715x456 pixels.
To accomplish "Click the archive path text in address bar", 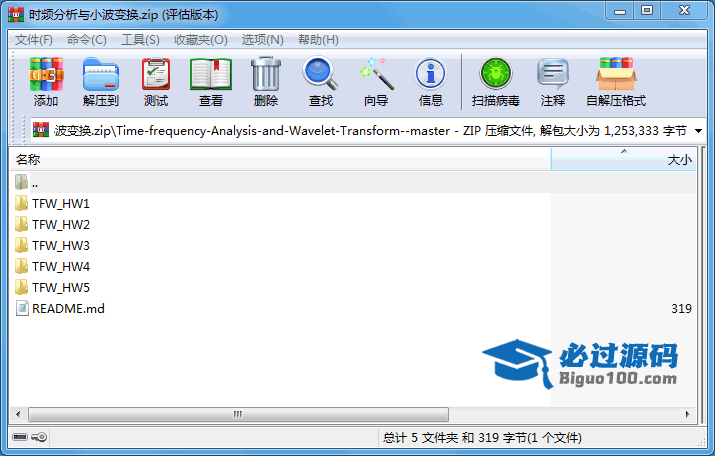I will pyautogui.click(x=370, y=131).
